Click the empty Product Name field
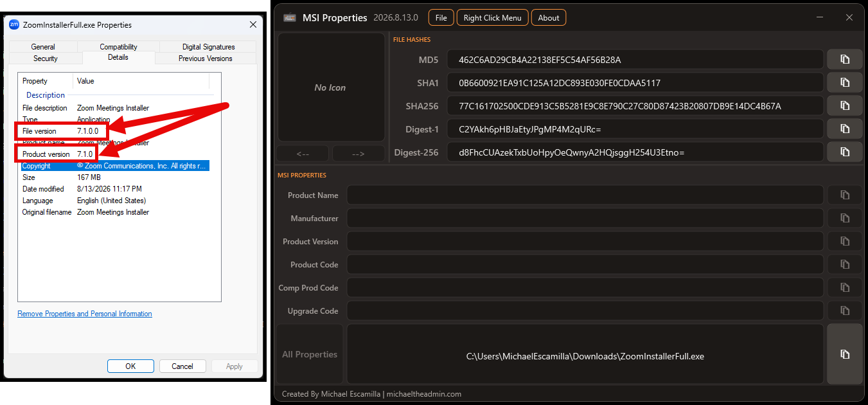This screenshot has height=405, width=868. point(585,195)
